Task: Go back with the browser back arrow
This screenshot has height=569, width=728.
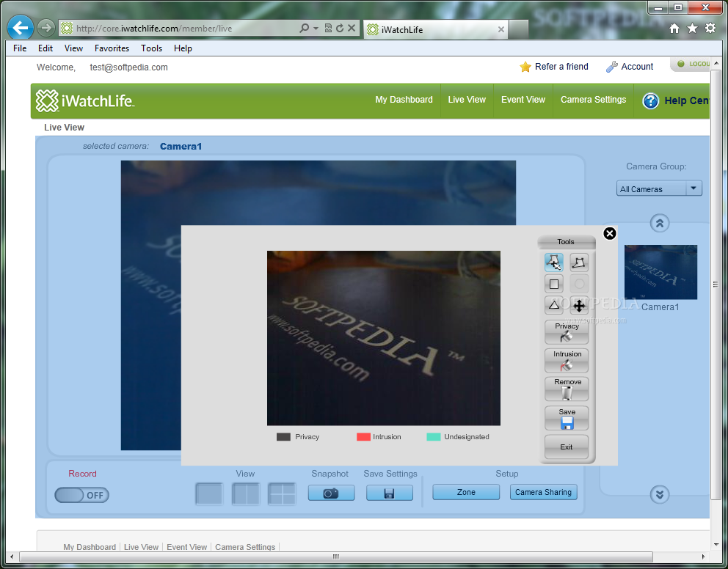Action: (20, 28)
